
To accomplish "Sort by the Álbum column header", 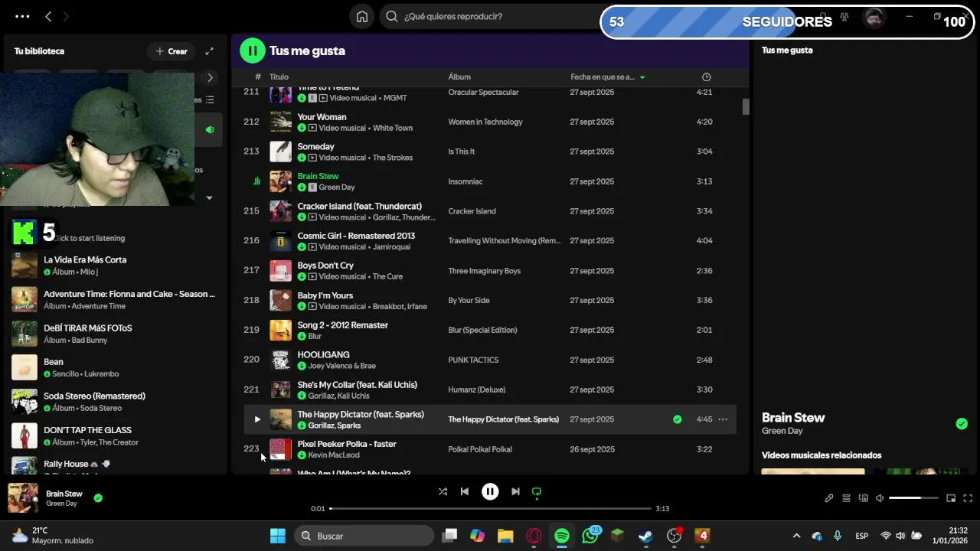I will coord(459,77).
